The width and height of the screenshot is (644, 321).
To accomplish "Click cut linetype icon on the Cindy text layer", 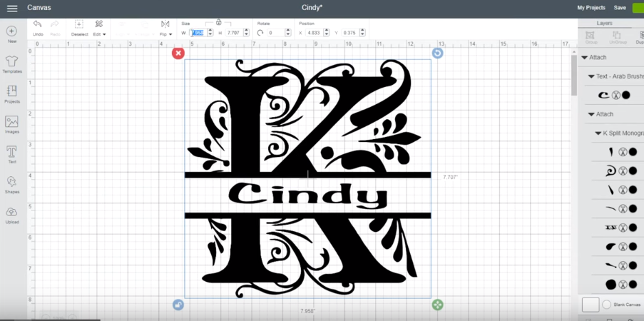I will (615, 96).
